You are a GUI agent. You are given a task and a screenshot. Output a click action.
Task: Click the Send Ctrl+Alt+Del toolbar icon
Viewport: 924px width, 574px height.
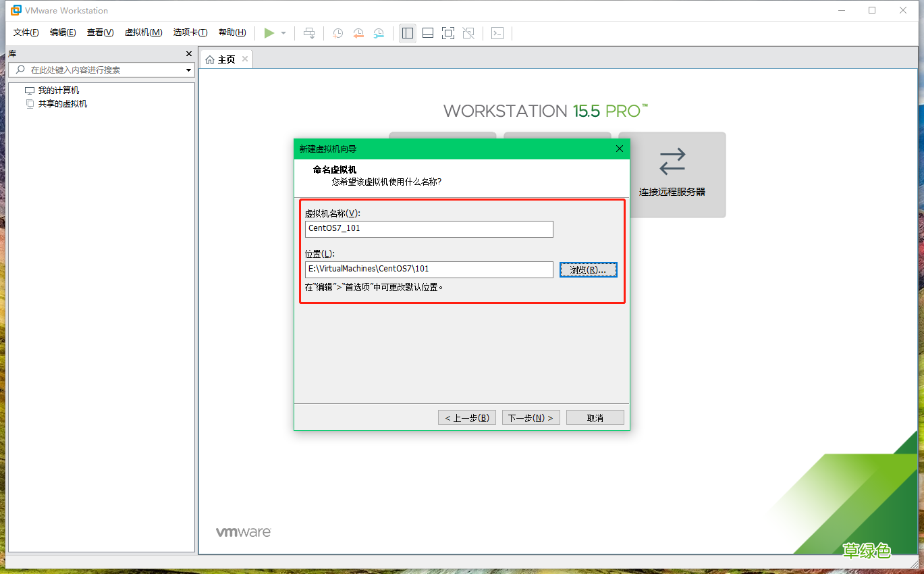309,32
